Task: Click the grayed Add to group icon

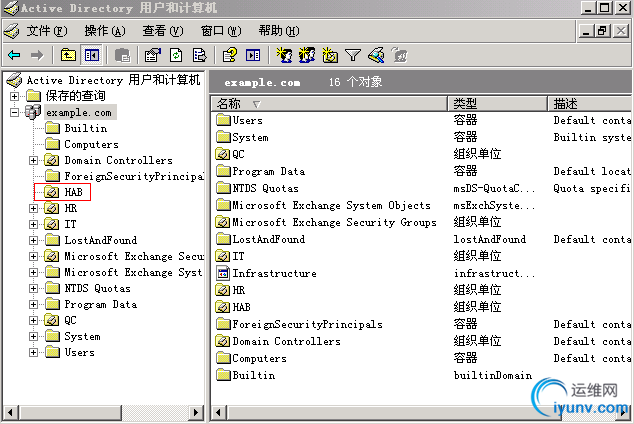Action: click(x=399, y=55)
